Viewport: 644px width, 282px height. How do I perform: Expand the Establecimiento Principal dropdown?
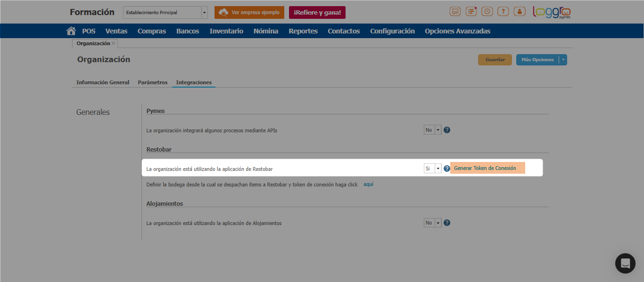[x=204, y=13]
